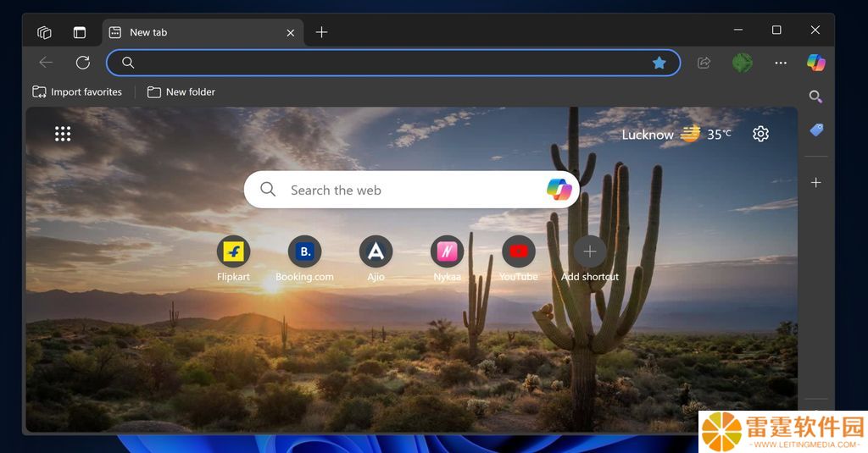Viewport: 868px width, 453px height.
Task: Open the green profile avatar
Action: pyautogui.click(x=743, y=63)
